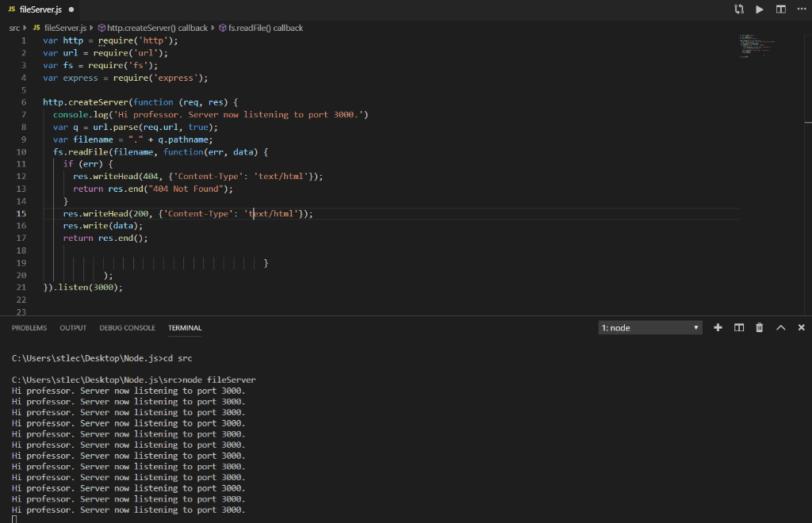The width and height of the screenshot is (812, 523).
Task: Run the code with the play icon
Action: click(x=760, y=10)
